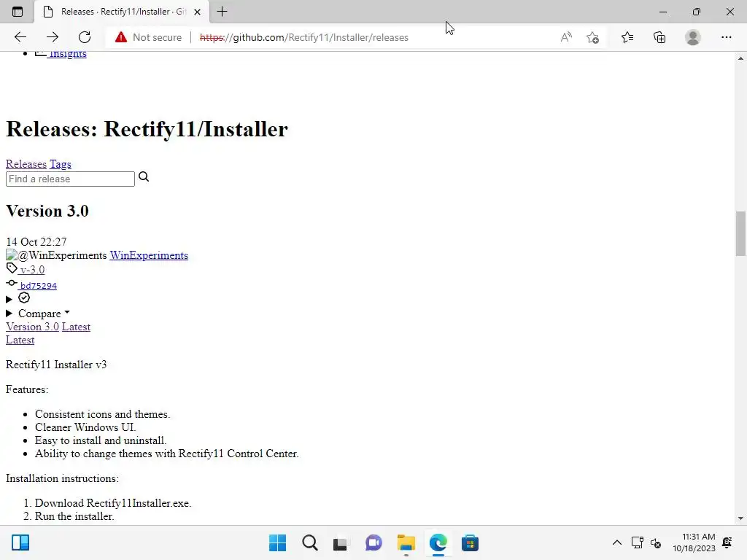
Task: Open the Windows Start menu
Action: (x=278, y=542)
